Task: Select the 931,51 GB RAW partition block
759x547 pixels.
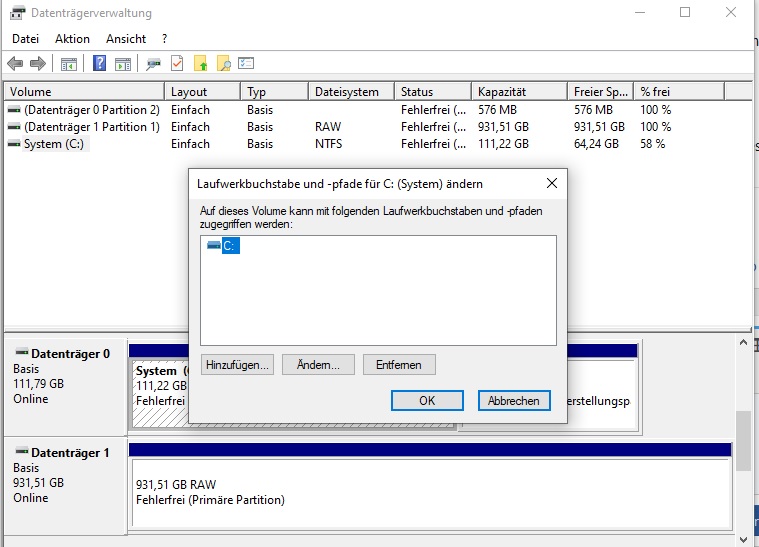Action: (431, 492)
